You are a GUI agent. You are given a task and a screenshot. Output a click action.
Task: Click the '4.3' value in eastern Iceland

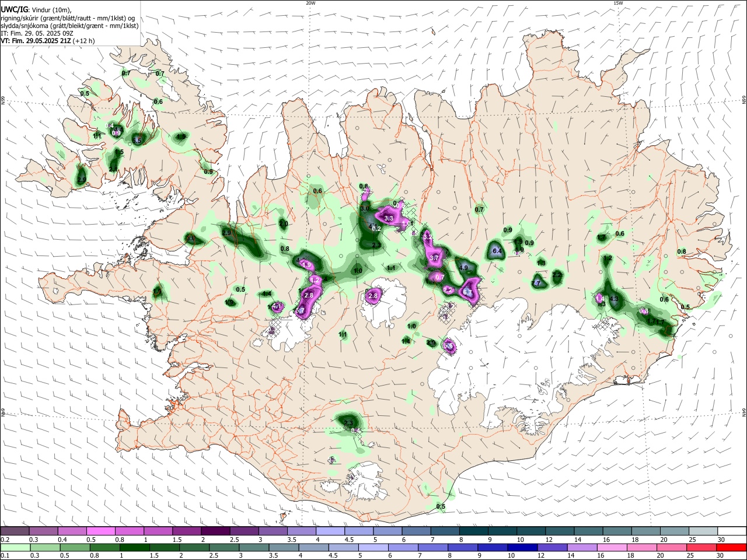pyautogui.click(x=613, y=299)
